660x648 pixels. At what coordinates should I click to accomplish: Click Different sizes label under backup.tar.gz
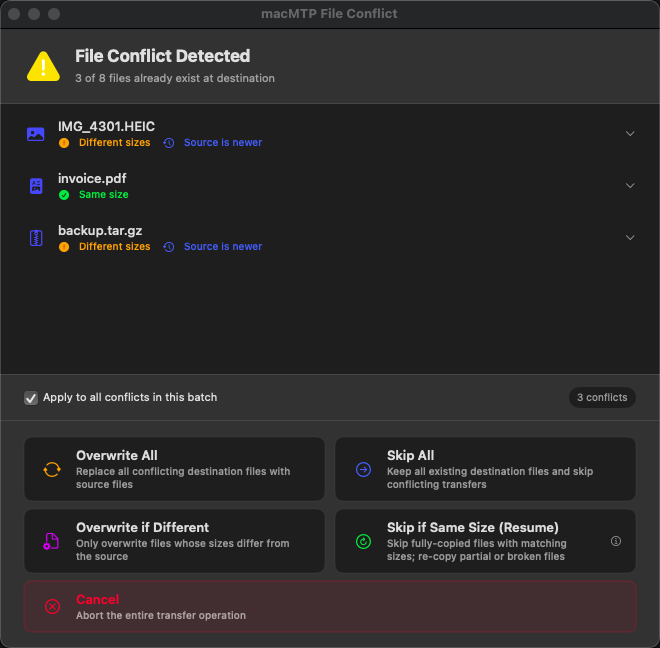tap(114, 247)
